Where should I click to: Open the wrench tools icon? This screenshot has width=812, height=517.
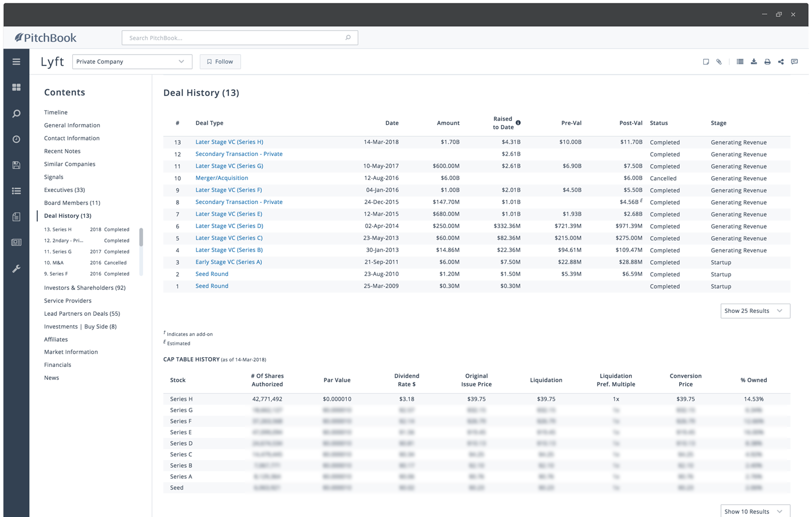[16, 269]
